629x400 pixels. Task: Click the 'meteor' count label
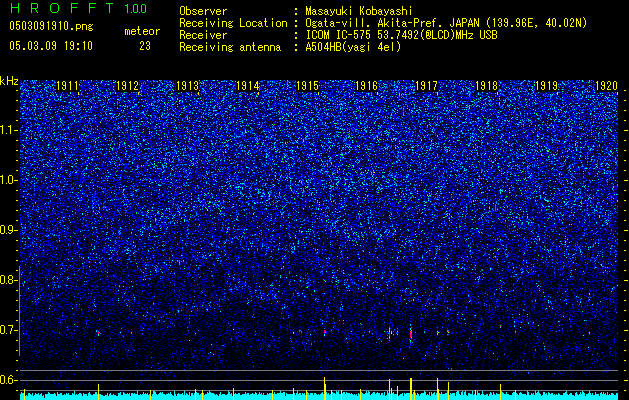[x=142, y=31]
